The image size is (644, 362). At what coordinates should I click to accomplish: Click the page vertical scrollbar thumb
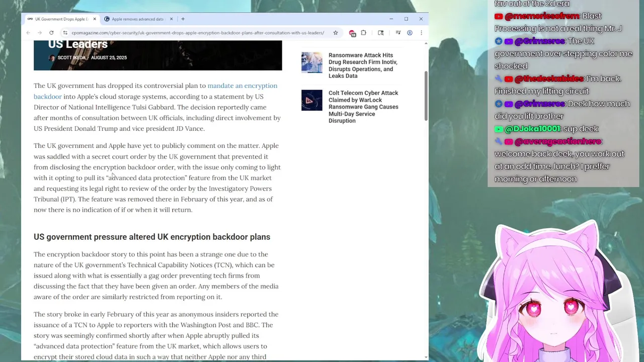click(x=426, y=96)
